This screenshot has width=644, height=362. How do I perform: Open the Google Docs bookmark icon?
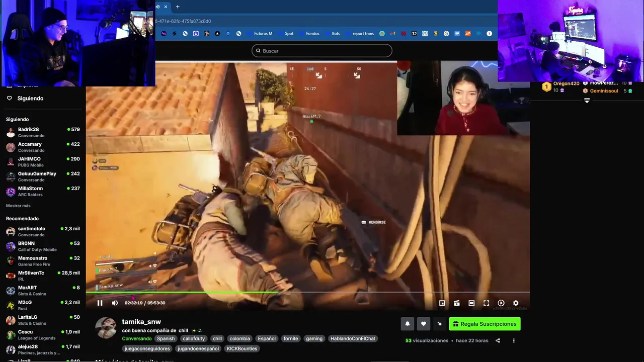pyautogui.click(x=457, y=34)
